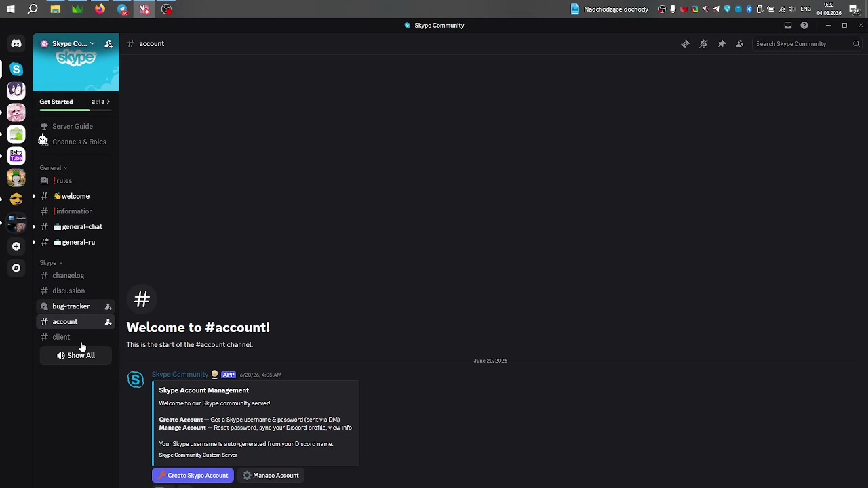Click the Get Started progress bar
868x488 pixels.
[x=75, y=110]
